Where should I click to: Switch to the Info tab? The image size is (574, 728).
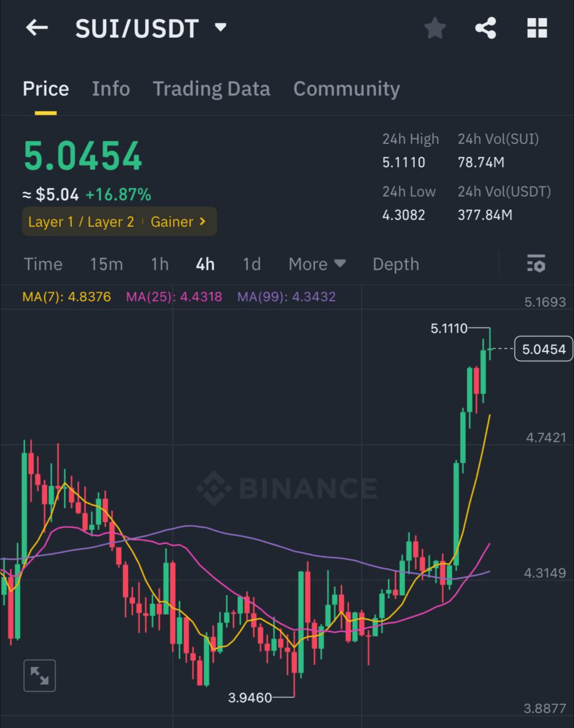(111, 89)
